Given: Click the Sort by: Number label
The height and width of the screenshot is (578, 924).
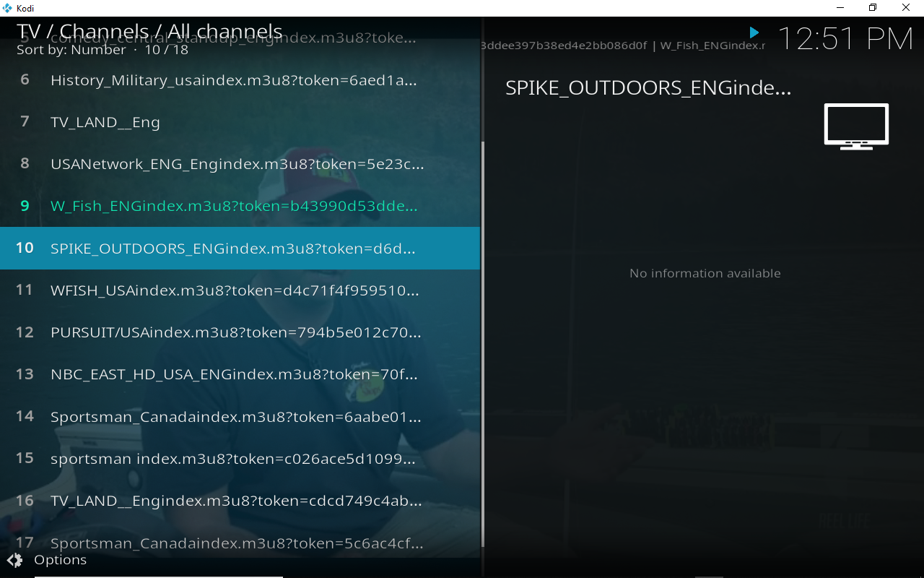Looking at the screenshot, I should pos(71,50).
